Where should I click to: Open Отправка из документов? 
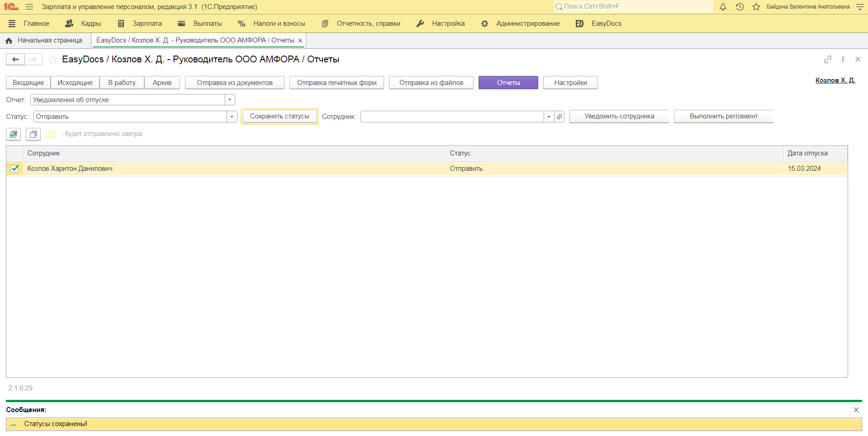pyautogui.click(x=235, y=83)
